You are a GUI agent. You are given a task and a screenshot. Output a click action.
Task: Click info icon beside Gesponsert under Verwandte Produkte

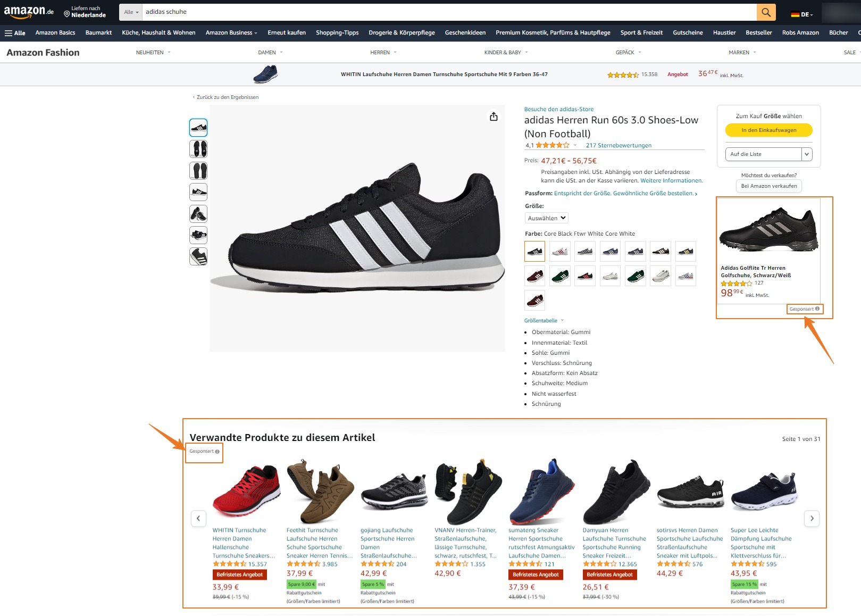(x=217, y=452)
